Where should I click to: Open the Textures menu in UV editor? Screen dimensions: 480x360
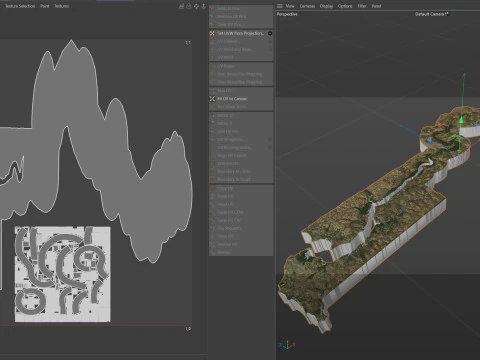coord(62,6)
